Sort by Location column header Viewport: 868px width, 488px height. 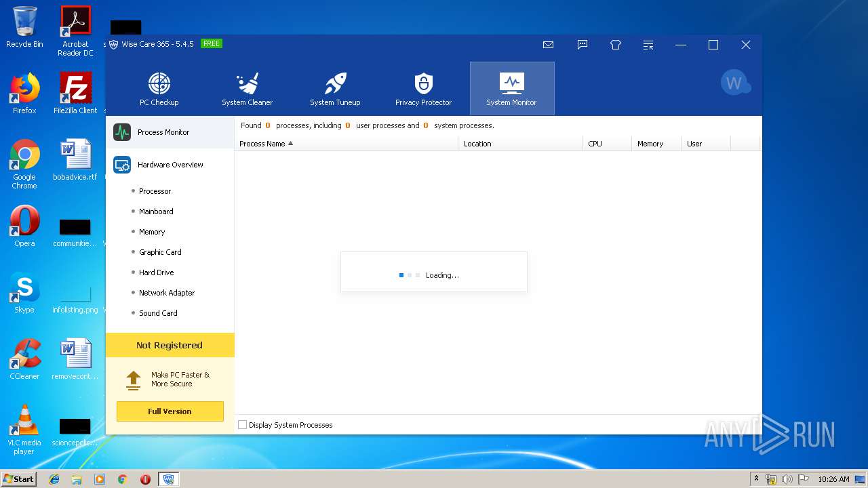click(520, 144)
